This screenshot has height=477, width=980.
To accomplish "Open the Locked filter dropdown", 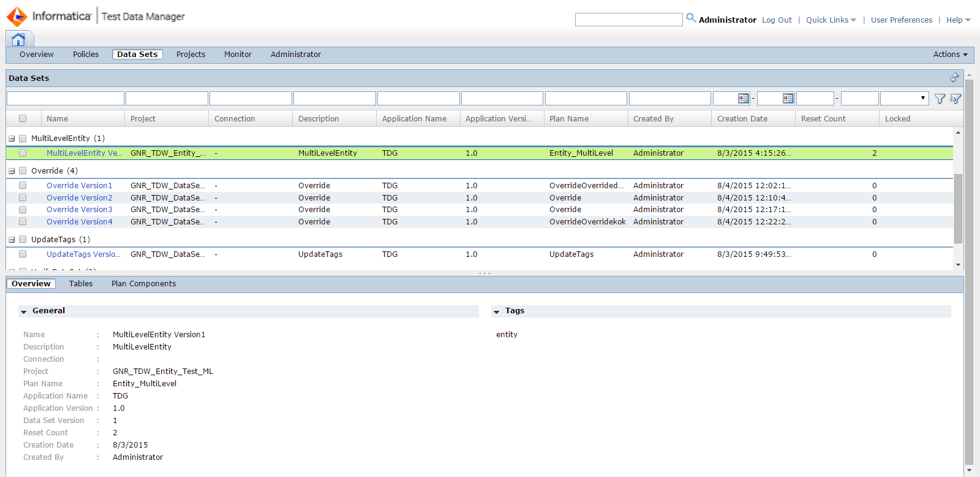I will [x=905, y=99].
